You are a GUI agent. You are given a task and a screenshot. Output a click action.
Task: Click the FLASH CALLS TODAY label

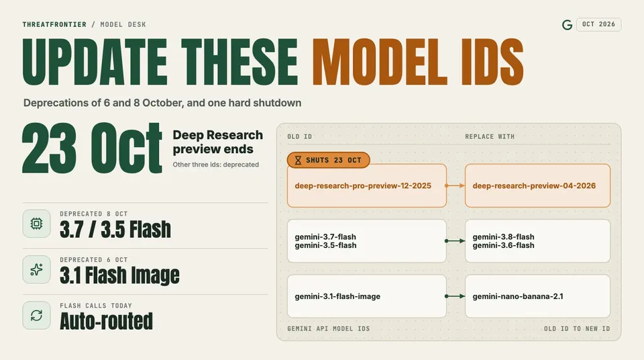pyautogui.click(x=96, y=306)
